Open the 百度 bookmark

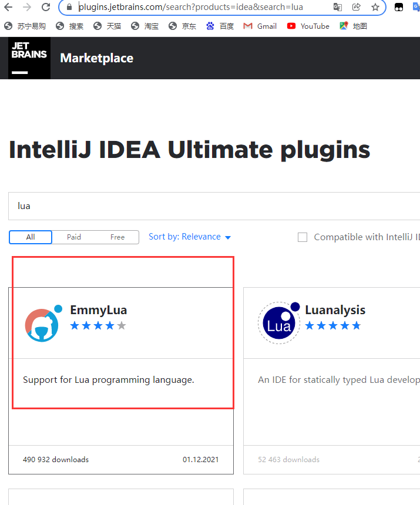point(220,26)
